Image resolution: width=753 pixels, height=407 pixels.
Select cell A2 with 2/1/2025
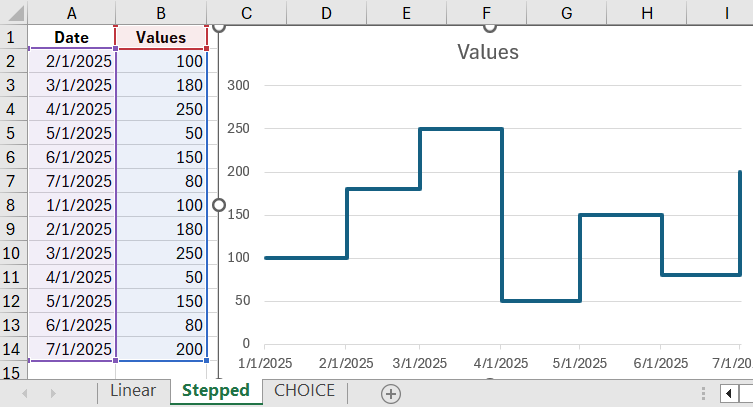tap(72, 61)
